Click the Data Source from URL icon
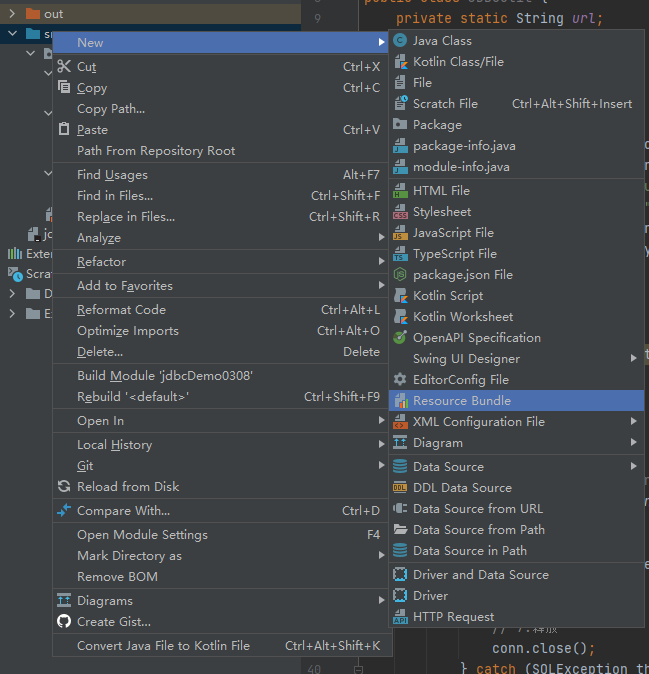 click(x=400, y=509)
